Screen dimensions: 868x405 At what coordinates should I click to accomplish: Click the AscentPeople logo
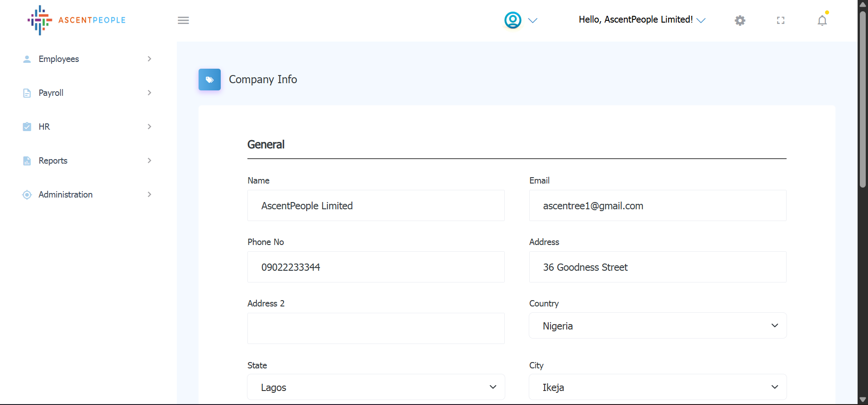76,20
